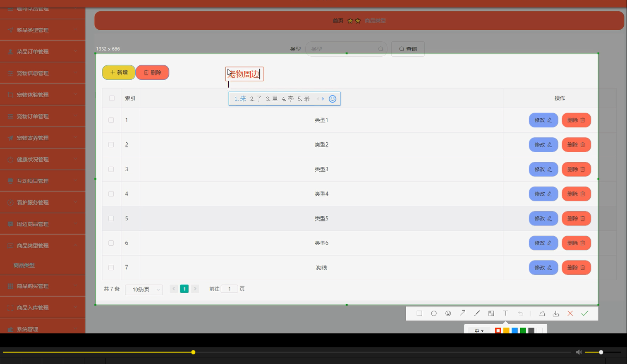Tick the select-all checkbox in header
The height and width of the screenshot is (364, 627).
(x=112, y=98)
